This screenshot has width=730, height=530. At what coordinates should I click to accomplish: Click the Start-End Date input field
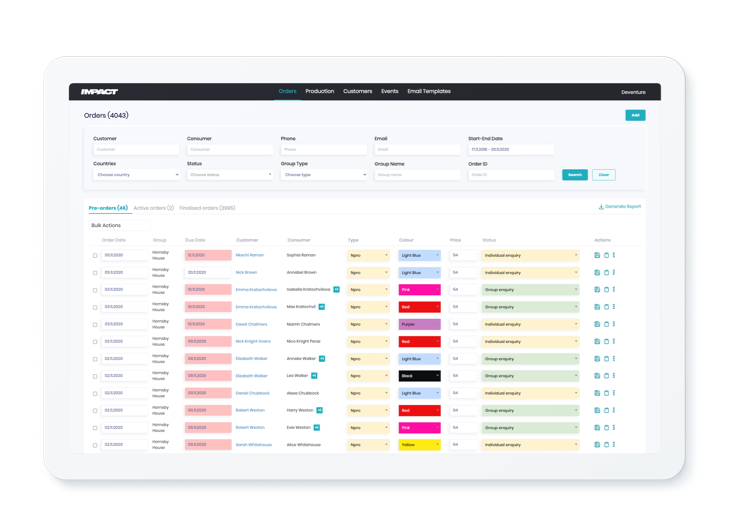pos(511,149)
